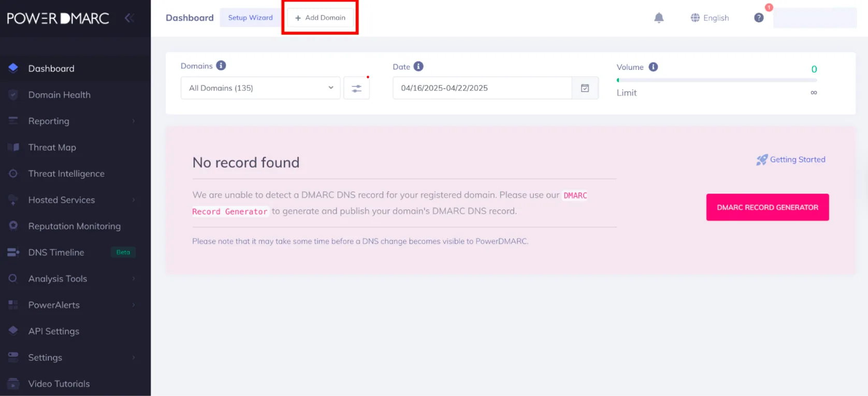This screenshot has width=868, height=396.
Task: Open the domain filter settings icon
Action: (356, 89)
